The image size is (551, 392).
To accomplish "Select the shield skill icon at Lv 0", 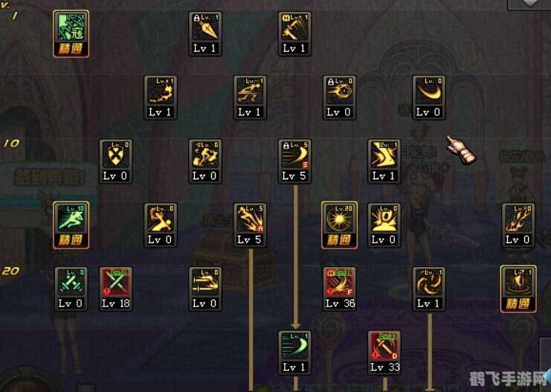I will pyautogui.click(x=115, y=161).
